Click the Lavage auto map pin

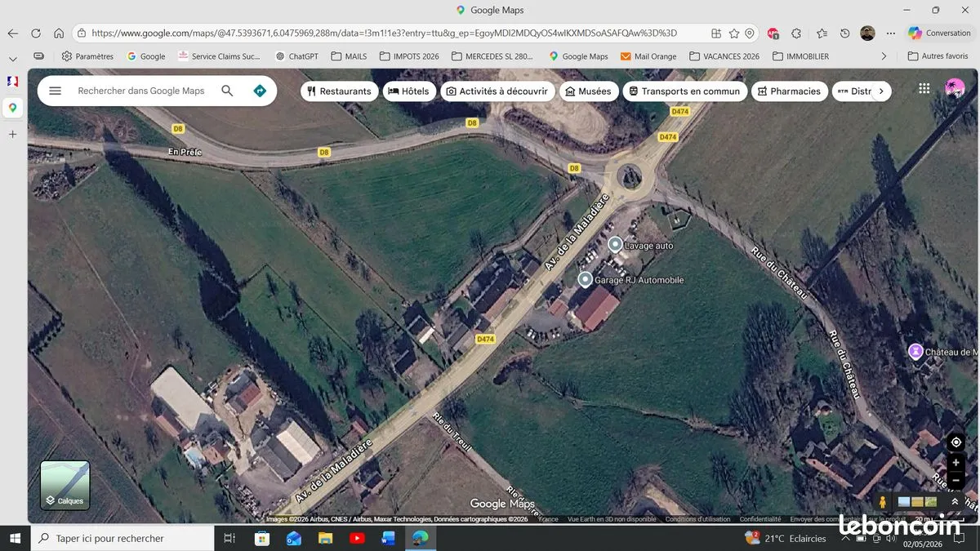coord(615,244)
